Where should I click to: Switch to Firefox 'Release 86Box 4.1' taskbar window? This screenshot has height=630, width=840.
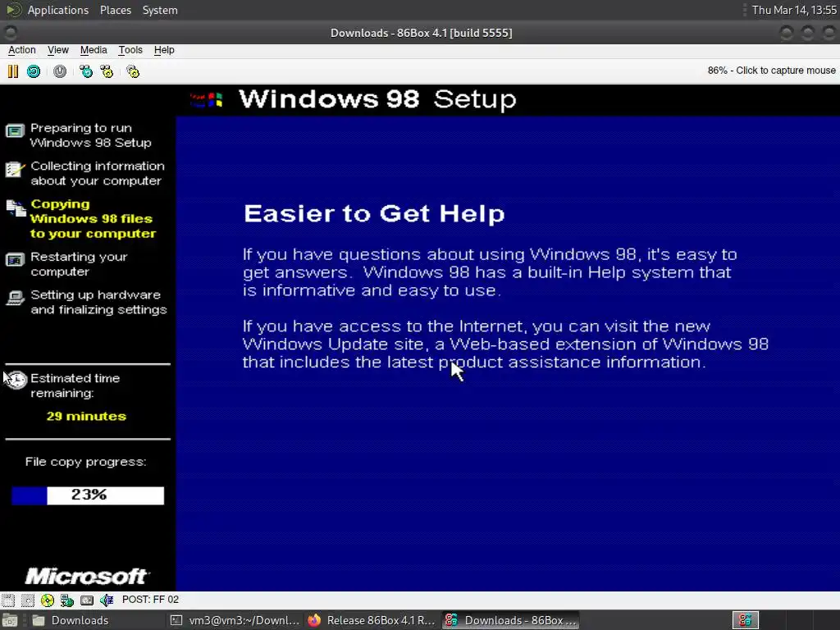(372, 620)
